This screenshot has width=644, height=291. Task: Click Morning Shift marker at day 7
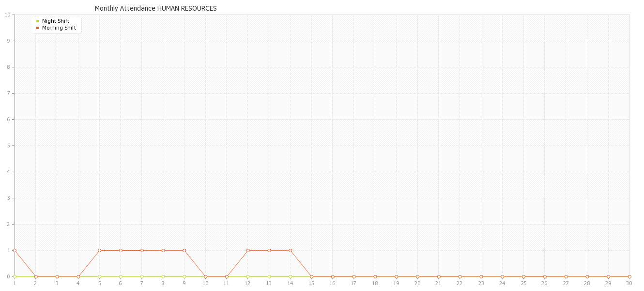(x=142, y=250)
